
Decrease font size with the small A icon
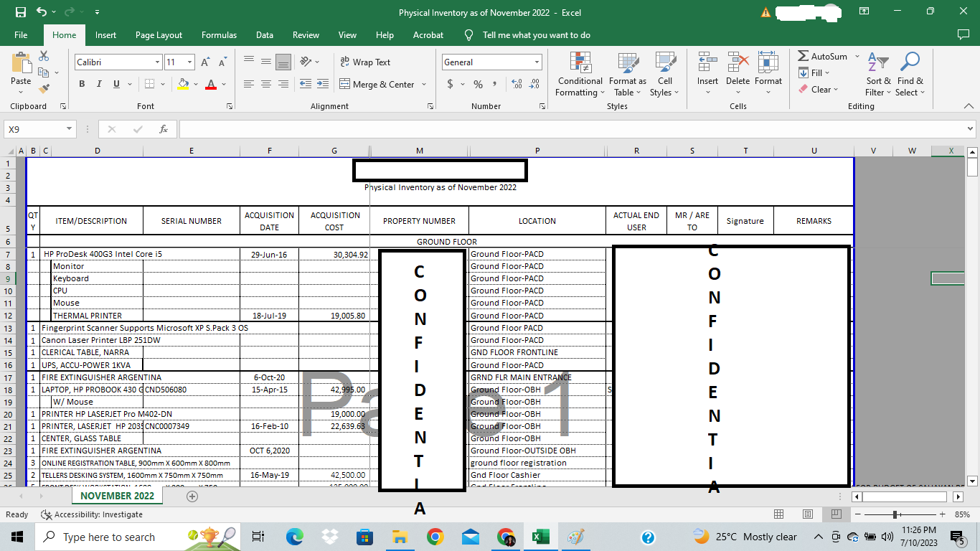coord(222,62)
